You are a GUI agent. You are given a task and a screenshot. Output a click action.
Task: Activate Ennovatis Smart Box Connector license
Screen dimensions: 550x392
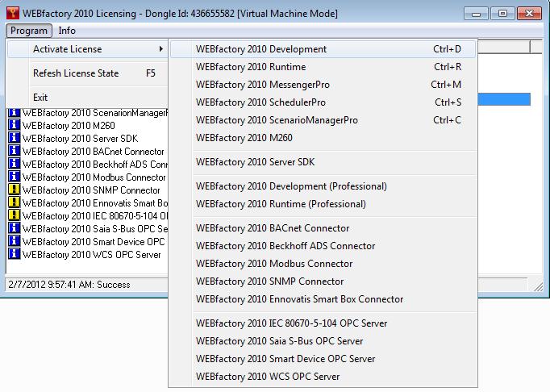(x=323, y=299)
